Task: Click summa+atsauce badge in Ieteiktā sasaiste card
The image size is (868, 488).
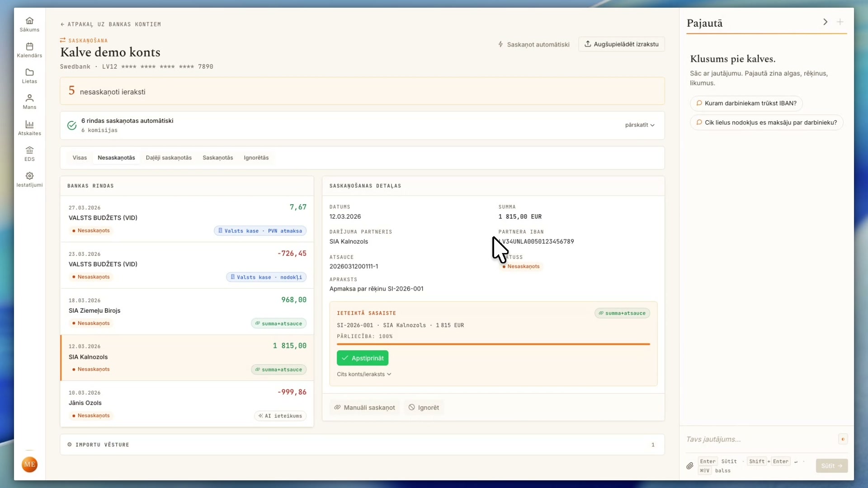Action: coord(622,313)
